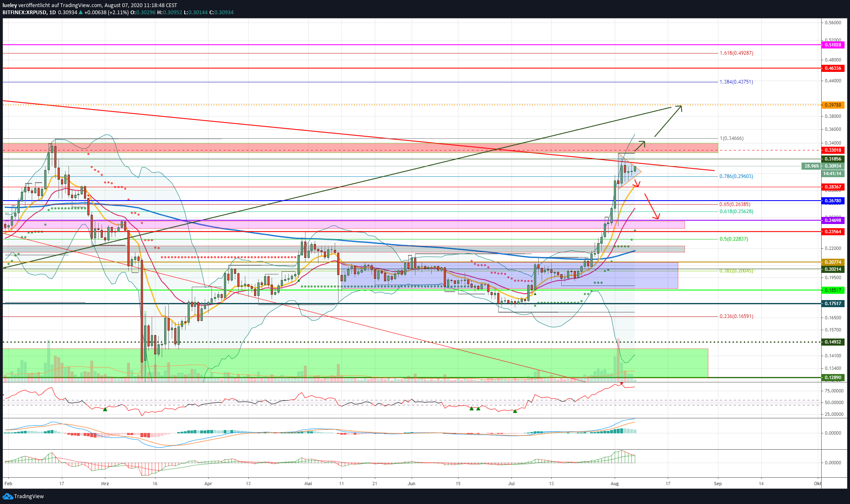Click the dark green 0.31856 price label
This screenshot has width=850, height=504.
click(833, 159)
